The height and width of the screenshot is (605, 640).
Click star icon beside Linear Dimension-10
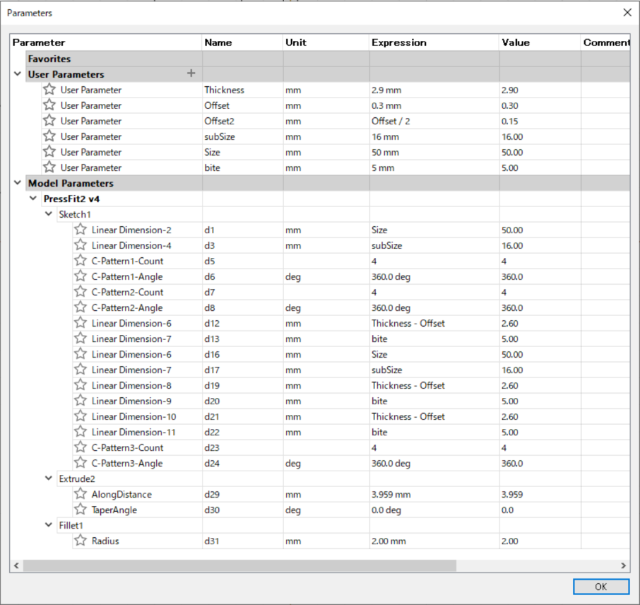tap(80, 416)
